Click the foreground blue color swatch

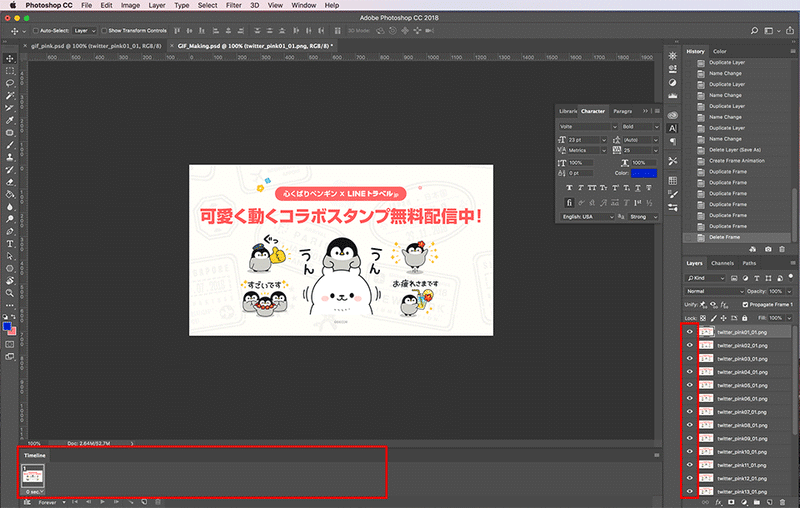tap(7, 326)
